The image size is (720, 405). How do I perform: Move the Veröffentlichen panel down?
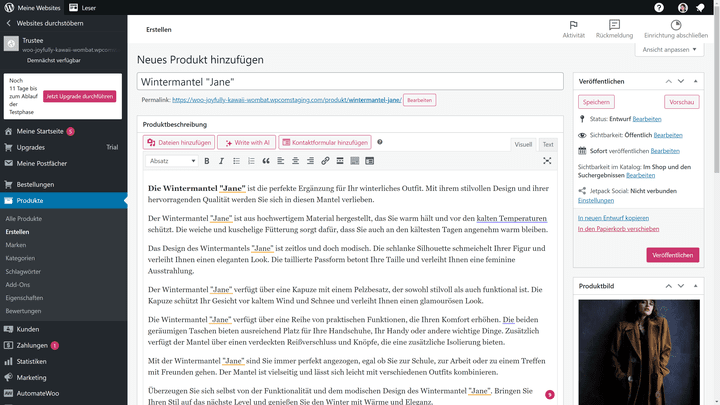[681, 81]
